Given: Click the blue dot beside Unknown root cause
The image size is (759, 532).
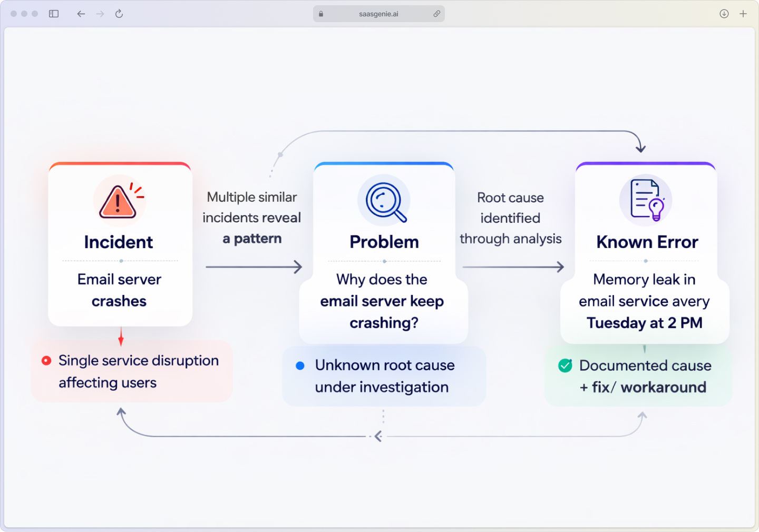Looking at the screenshot, I should (299, 365).
